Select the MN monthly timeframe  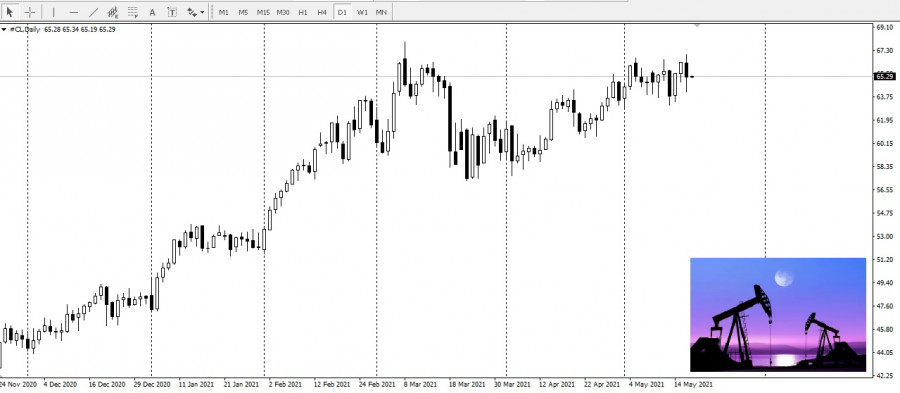[381, 12]
